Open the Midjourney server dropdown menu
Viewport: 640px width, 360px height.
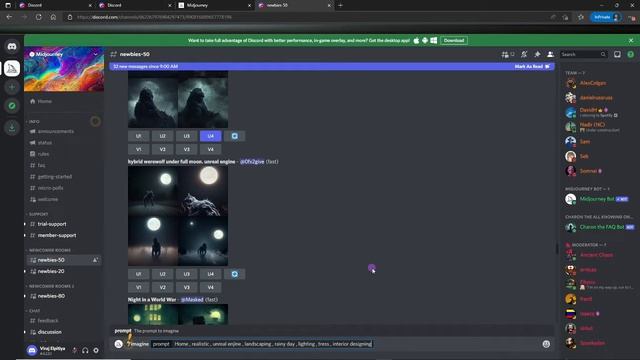point(96,54)
